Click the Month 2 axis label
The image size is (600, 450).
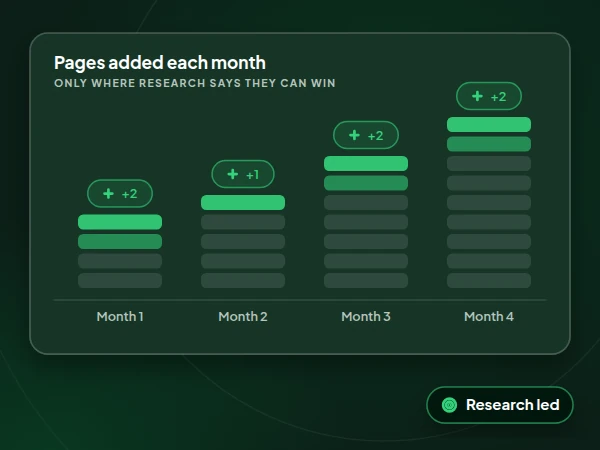click(x=243, y=316)
